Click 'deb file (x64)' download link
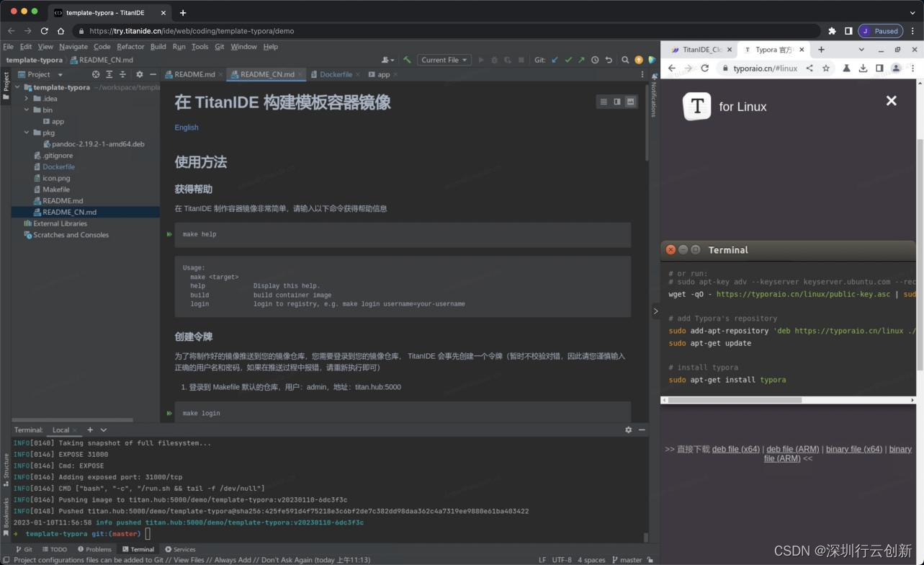 [736, 449]
